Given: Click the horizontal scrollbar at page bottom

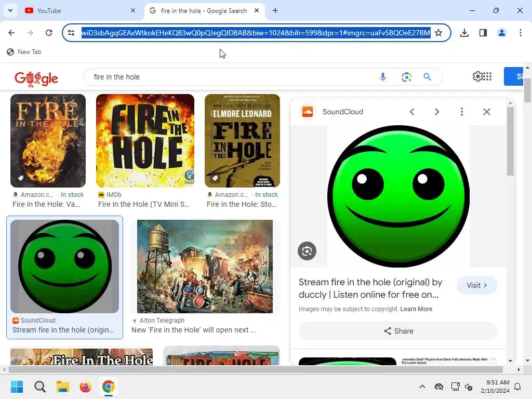Looking at the screenshot, I should (256, 369).
